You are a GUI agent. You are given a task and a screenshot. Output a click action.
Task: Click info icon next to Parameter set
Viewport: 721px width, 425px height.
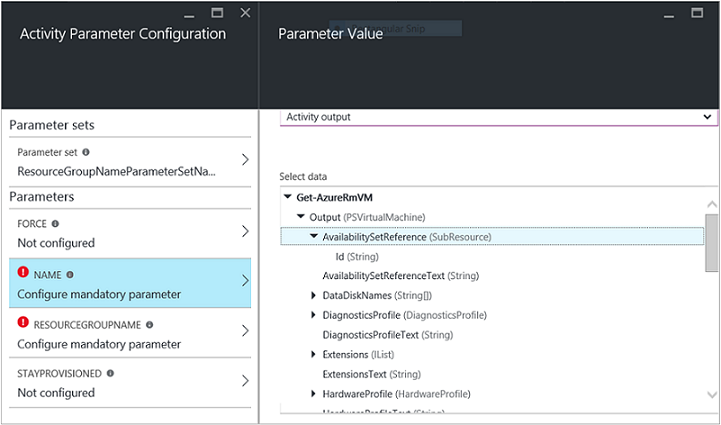coord(86,153)
